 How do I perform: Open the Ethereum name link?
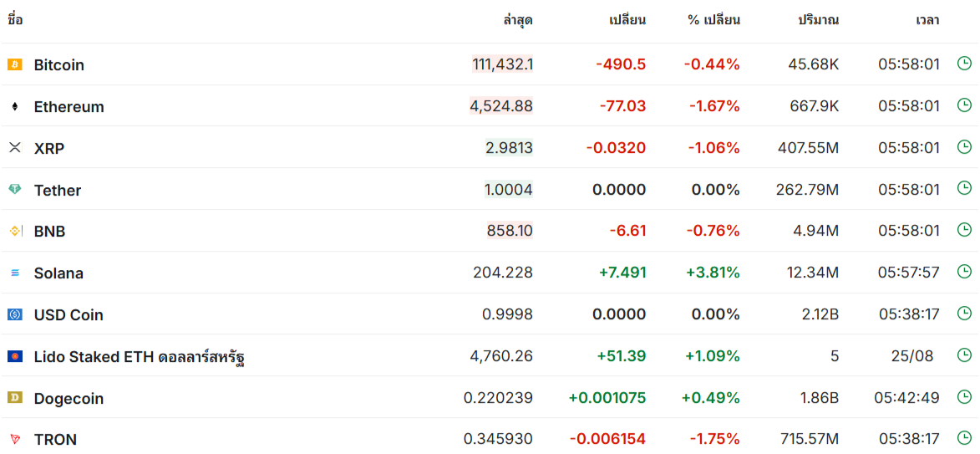tap(69, 106)
